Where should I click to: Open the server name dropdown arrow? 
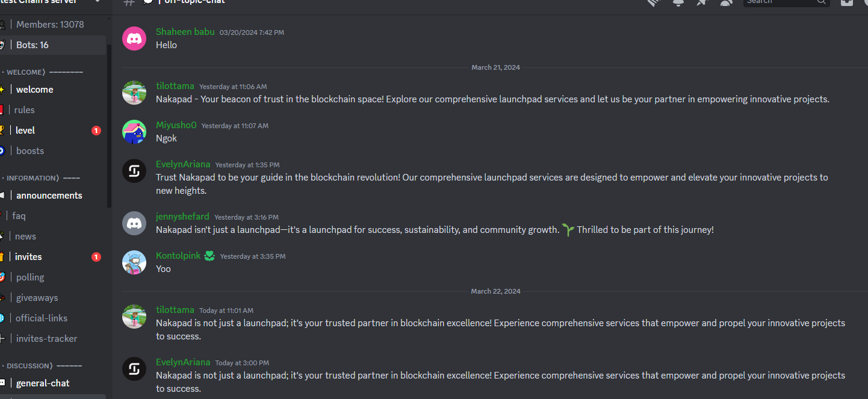(98, 2)
